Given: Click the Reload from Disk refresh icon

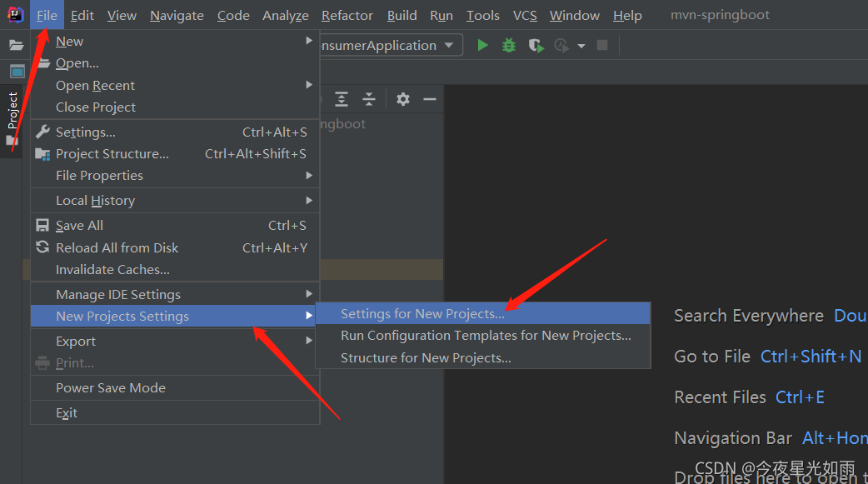Looking at the screenshot, I should (x=42, y=247).
